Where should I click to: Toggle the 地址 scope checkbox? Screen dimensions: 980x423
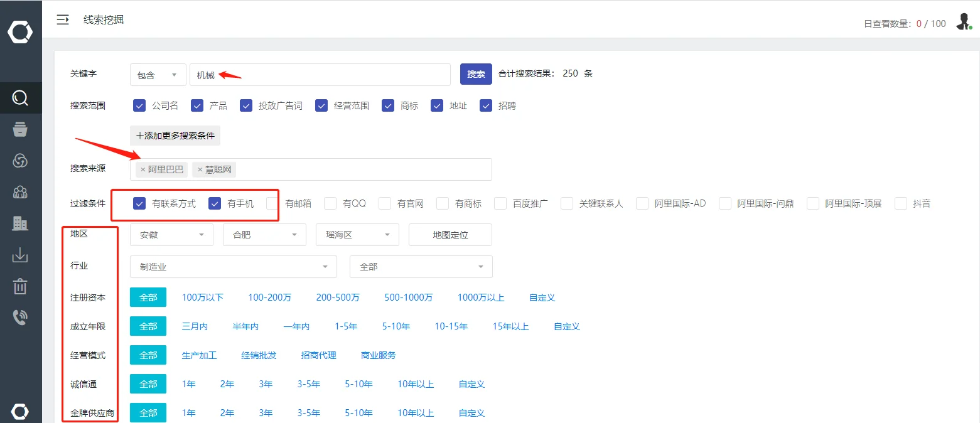437,105
